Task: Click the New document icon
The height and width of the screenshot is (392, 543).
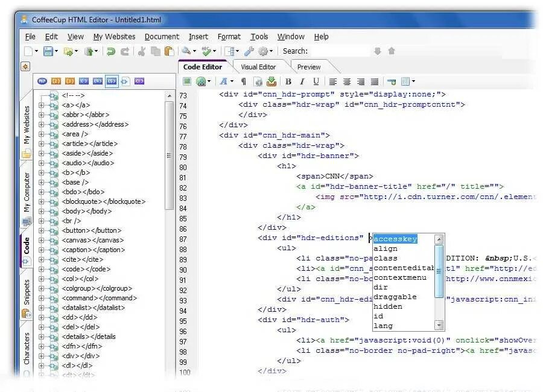Action: [x=28, y=52]
